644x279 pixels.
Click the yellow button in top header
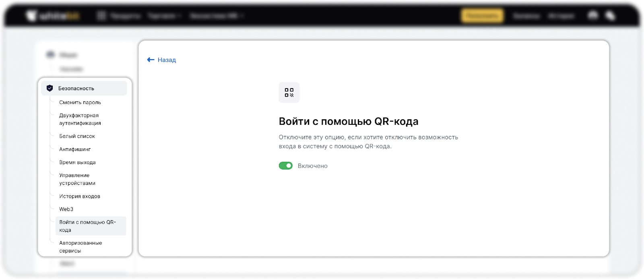(482, 16)
